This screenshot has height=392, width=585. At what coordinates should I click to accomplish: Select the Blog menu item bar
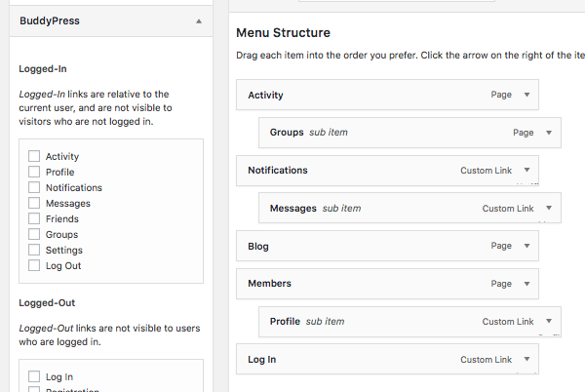click(x=370, y=246)
